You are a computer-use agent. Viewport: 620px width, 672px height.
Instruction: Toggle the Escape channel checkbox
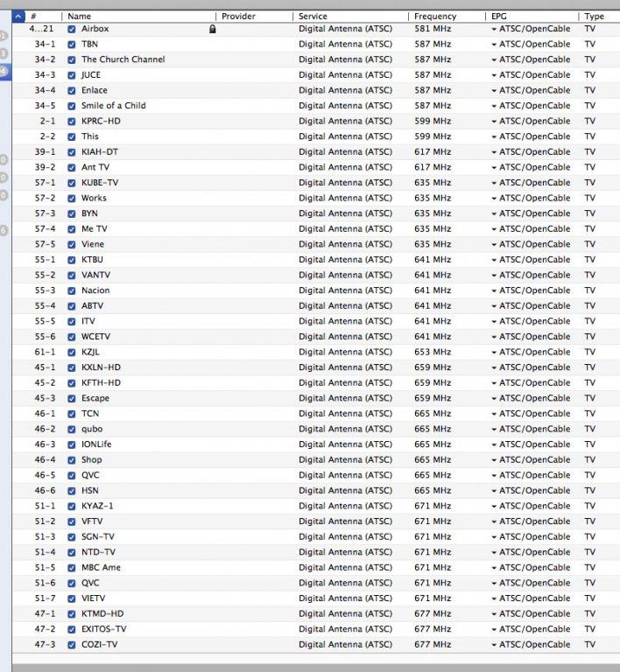coord(72,399)
